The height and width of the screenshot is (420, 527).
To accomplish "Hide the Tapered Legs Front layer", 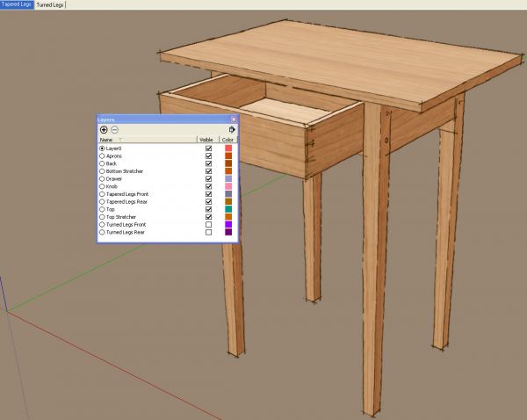I will [208, 194].
